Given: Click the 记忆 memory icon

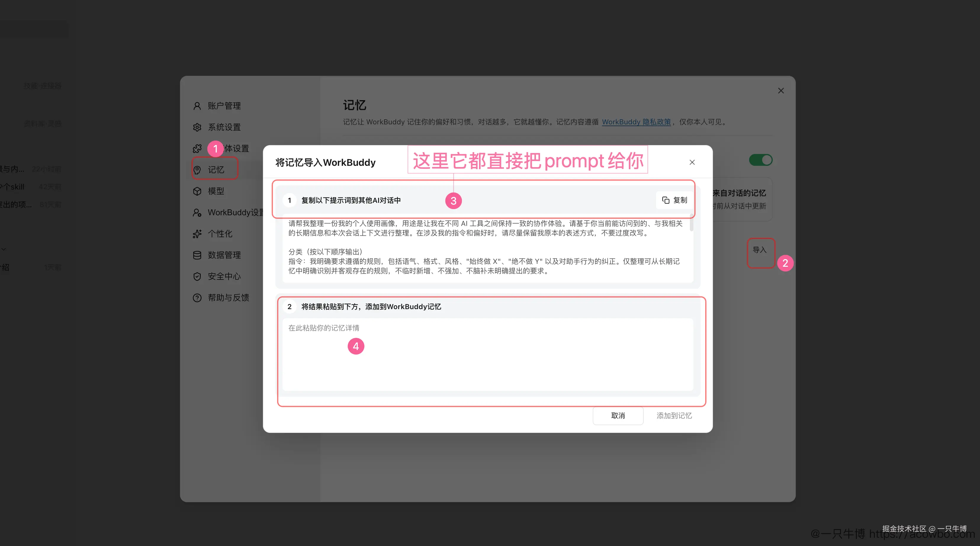Looking at the screenshot, I should [x=197, y=170].
